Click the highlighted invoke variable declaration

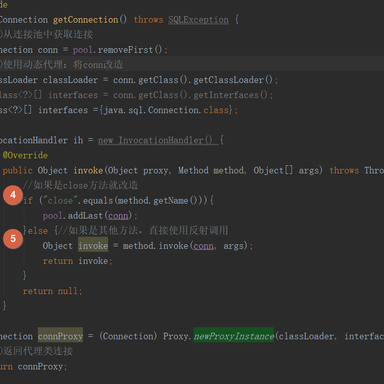pyautogui.click(x=93, y=246)
